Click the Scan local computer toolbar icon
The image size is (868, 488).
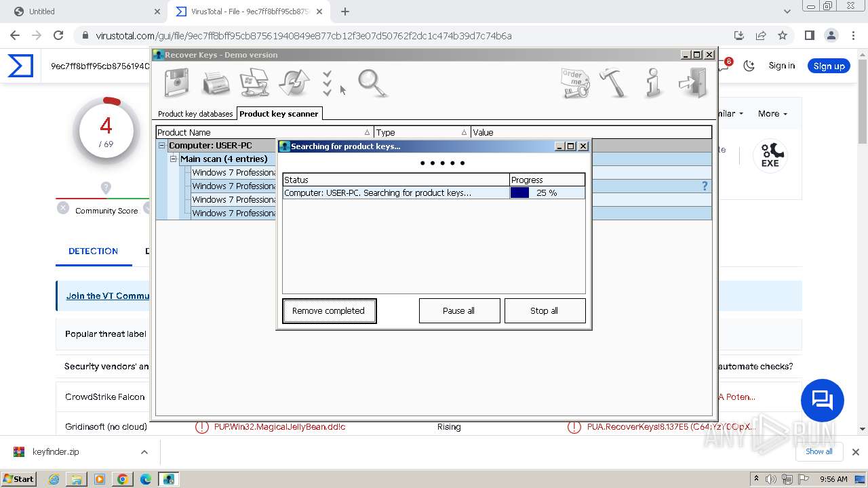tap(255, 83)
